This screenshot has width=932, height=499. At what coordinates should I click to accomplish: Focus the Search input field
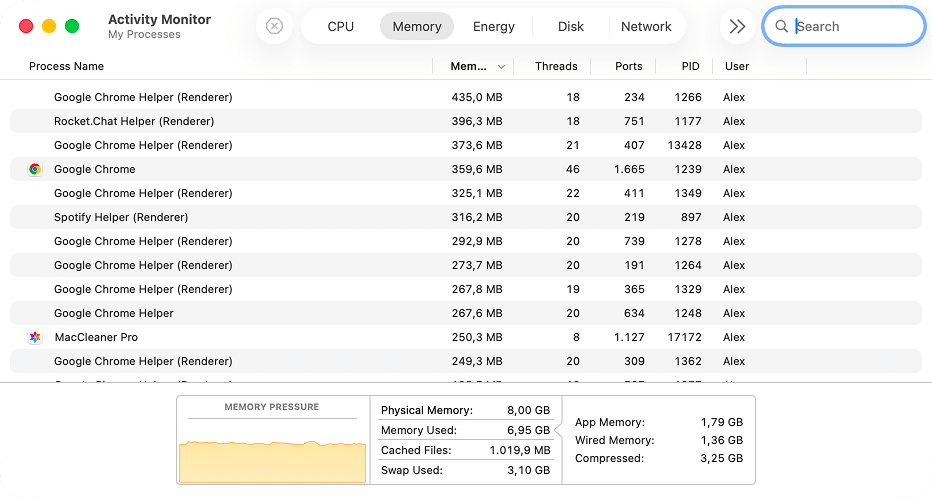tap(843, 26)
